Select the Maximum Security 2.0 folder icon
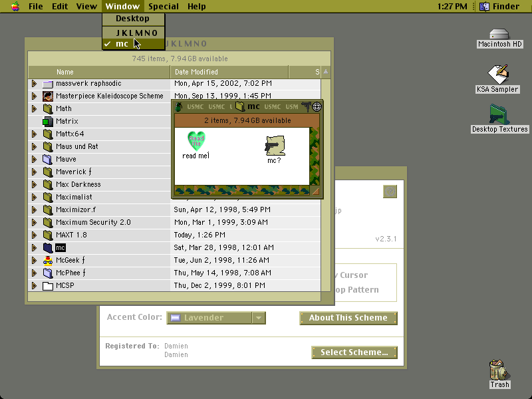Screen dimensions: 532x399 pos(48,223)
